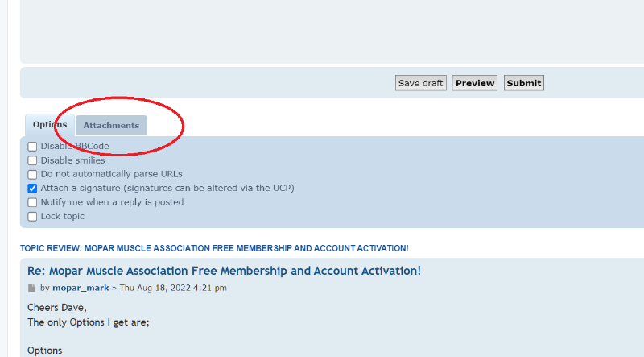
Task: Tick Do not automatically parse URLs
Action: [32, 174]
